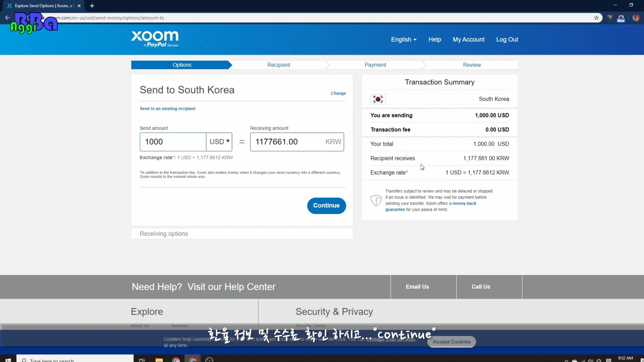Click the Receiving amount field

coord(297,142)
